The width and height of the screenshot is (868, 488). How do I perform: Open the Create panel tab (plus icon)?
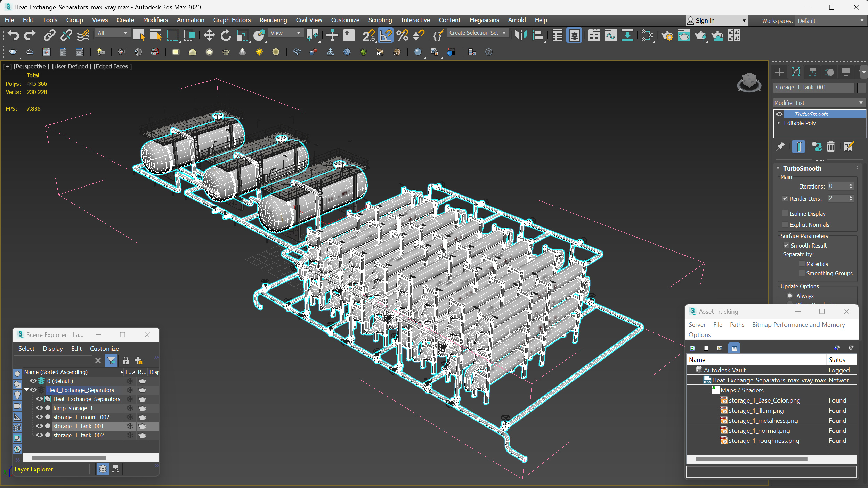pyautogui.click(x=779, y=72)
